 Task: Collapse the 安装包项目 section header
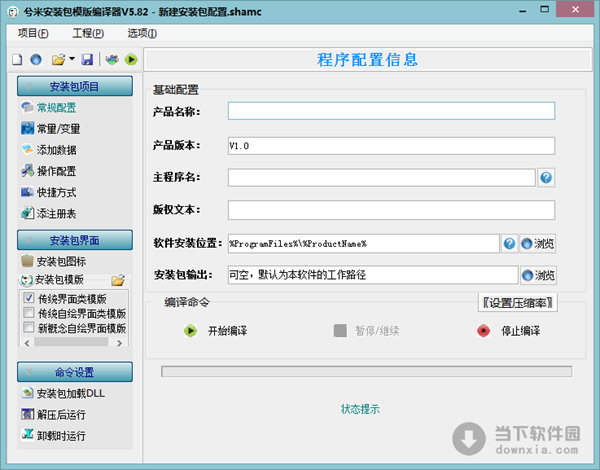[x=75, y=86]
